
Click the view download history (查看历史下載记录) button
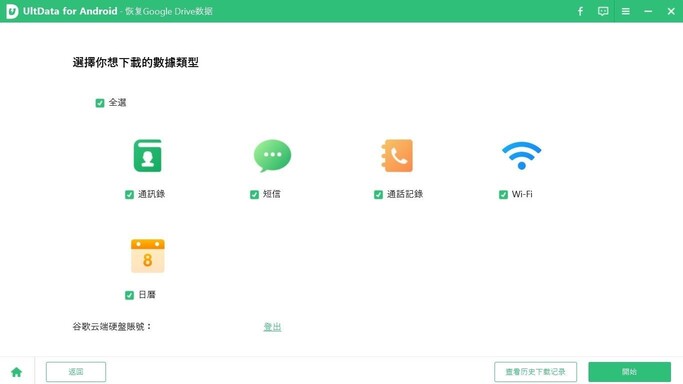pos(535,372)
